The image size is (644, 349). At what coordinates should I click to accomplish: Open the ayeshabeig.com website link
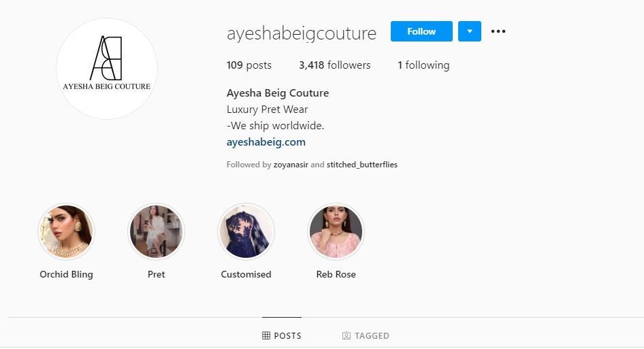[x=266, y=142]
